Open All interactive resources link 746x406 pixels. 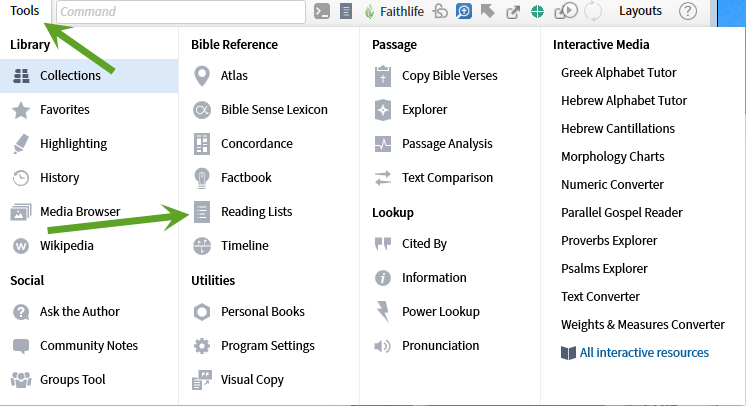644,353
